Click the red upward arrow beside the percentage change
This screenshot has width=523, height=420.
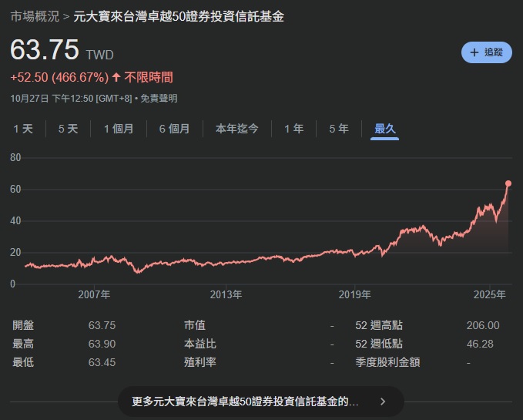(x=116, y=77)
